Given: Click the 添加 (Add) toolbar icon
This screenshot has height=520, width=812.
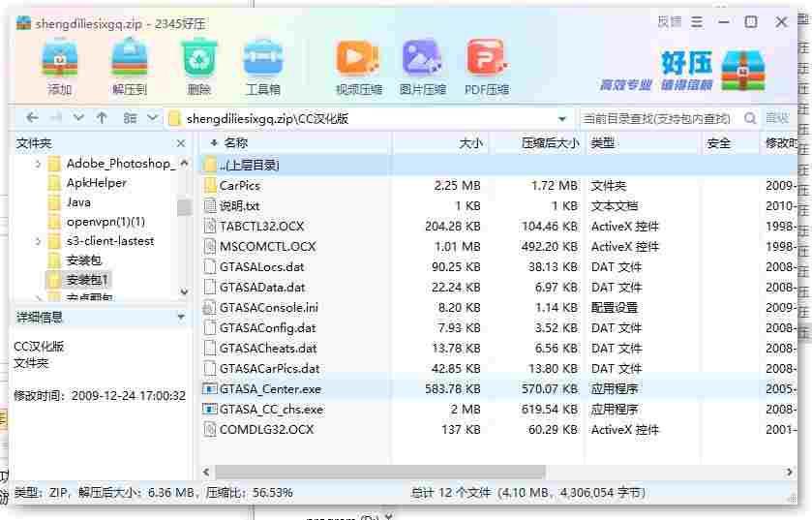Looking at the screenshot, I should pyautogui.click(x=60, y=58).
